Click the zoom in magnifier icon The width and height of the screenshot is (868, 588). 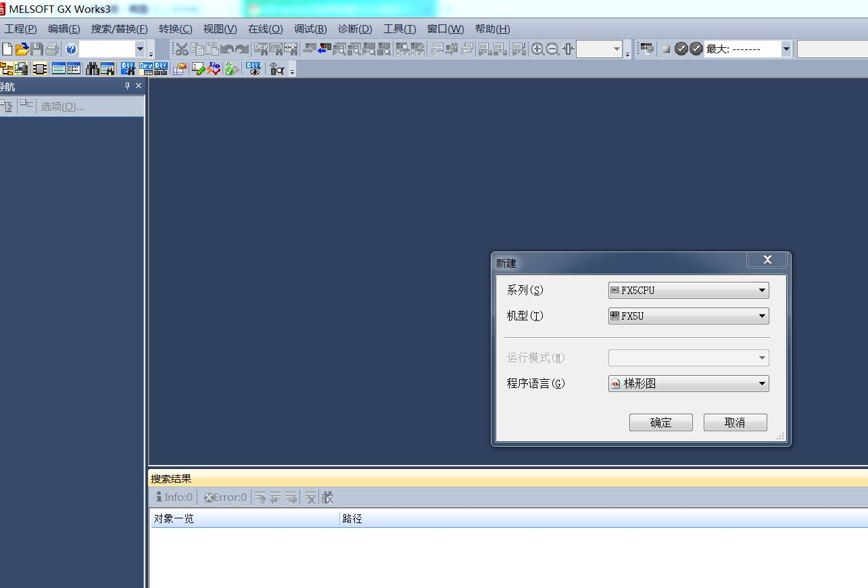pos(537,49)
